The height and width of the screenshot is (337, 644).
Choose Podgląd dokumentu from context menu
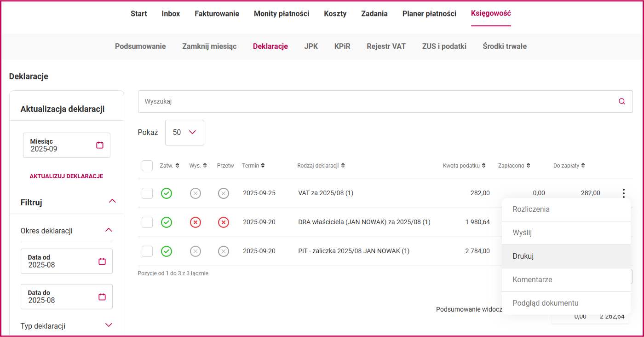566,303
